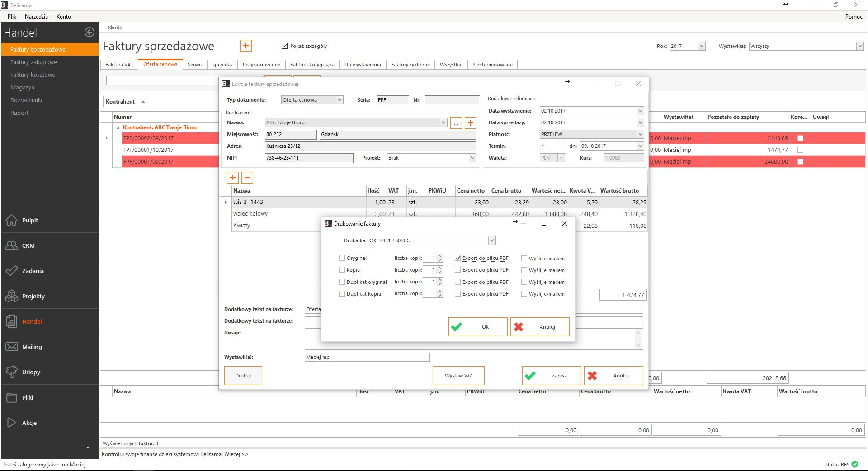Viewport: 868px width, 471px height.
Task: Click OK in the print dialog
Action: 478,327
